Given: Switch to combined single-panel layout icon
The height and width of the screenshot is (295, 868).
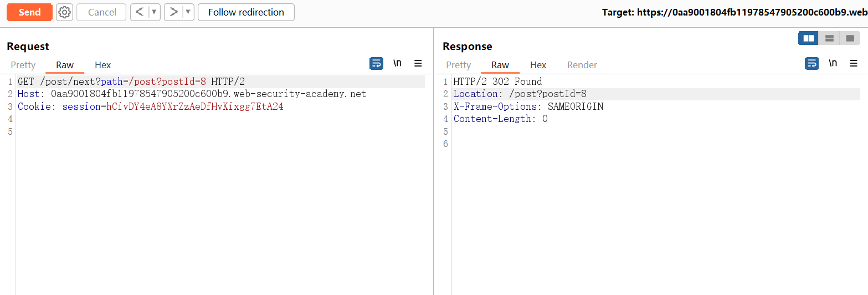Looking at the screenshot, I should click(850, 38).
